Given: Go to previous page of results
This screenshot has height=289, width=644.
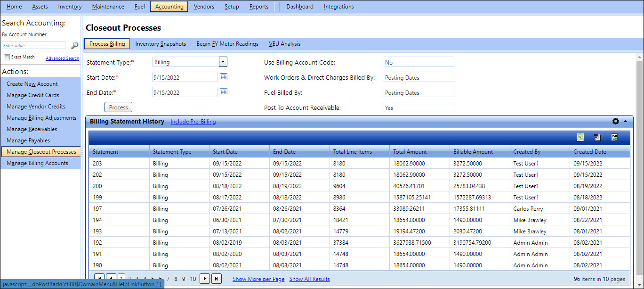Looking at the screenshot, I should [x=111, y=279].
